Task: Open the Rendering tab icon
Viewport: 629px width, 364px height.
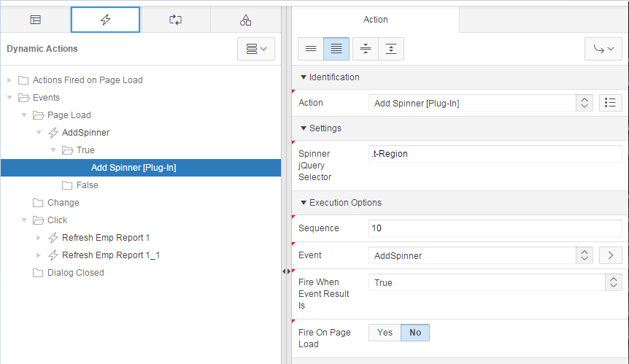Action: tap(35, 20)
